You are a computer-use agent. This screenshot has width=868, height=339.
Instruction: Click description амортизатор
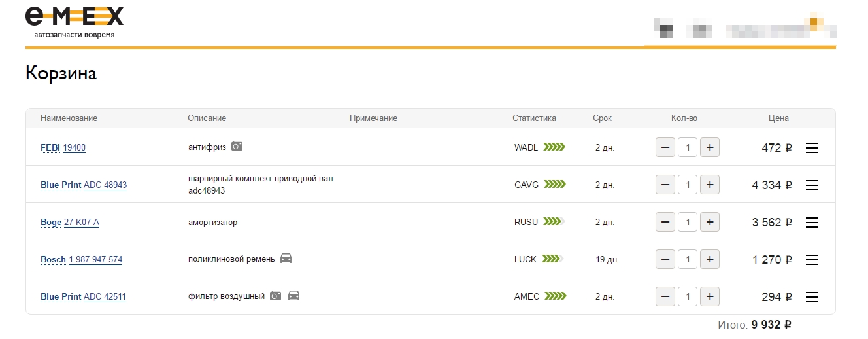(212, 223)
